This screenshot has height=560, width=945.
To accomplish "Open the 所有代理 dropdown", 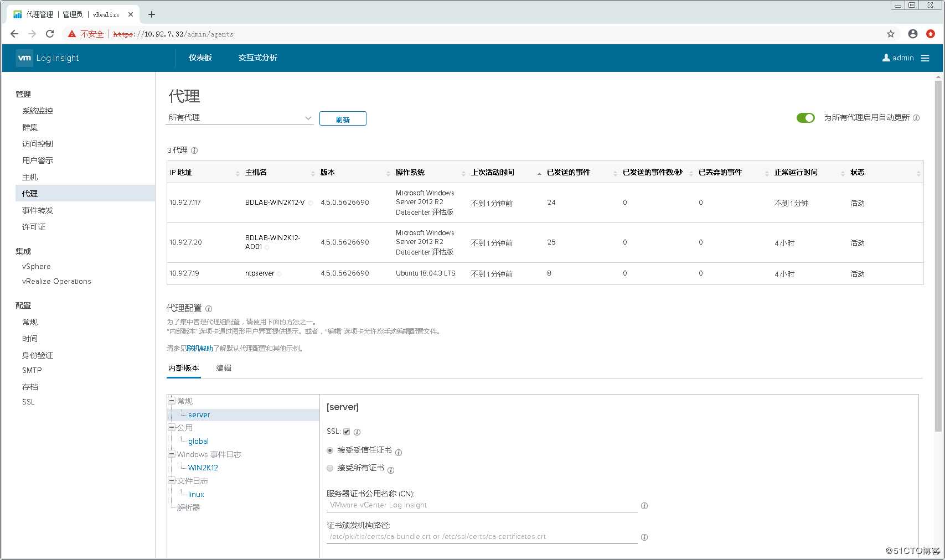I will click(x=240, y=118).
